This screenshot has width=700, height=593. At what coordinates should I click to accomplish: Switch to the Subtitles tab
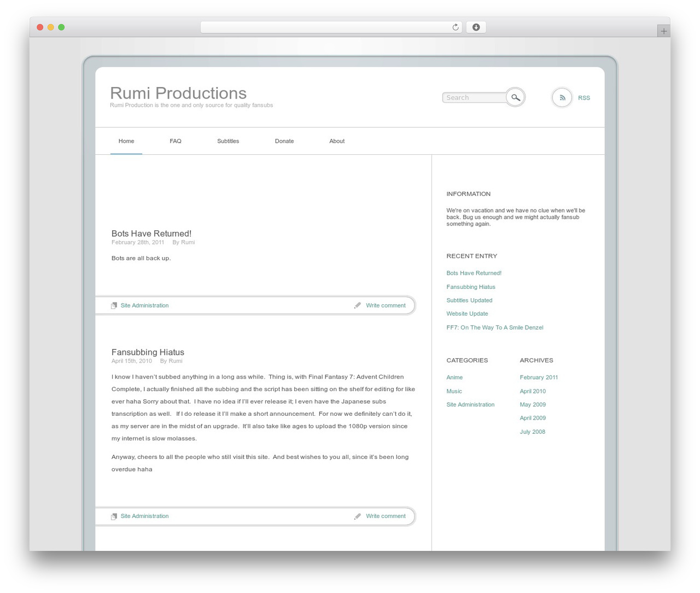tap(228, 141)
